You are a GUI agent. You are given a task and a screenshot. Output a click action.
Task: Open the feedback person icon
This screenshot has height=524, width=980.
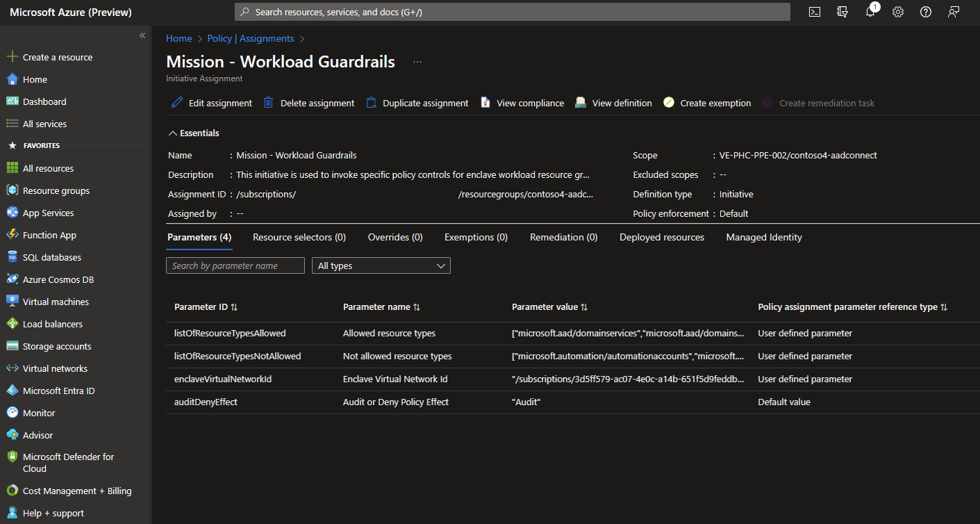click(954, 12)
